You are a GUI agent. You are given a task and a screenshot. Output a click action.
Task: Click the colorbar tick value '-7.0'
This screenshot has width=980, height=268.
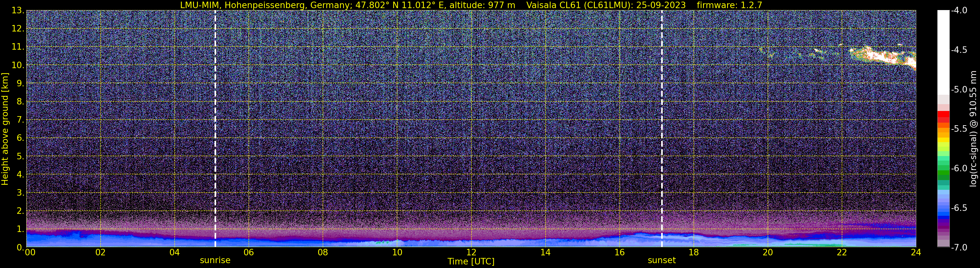click(x=959, y=248)
